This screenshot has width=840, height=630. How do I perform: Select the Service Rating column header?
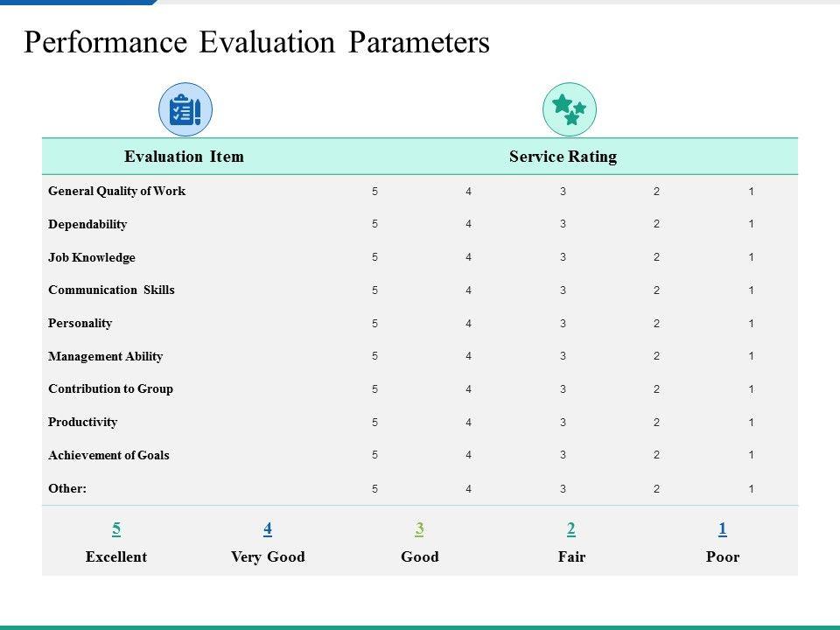click(563, 157)
